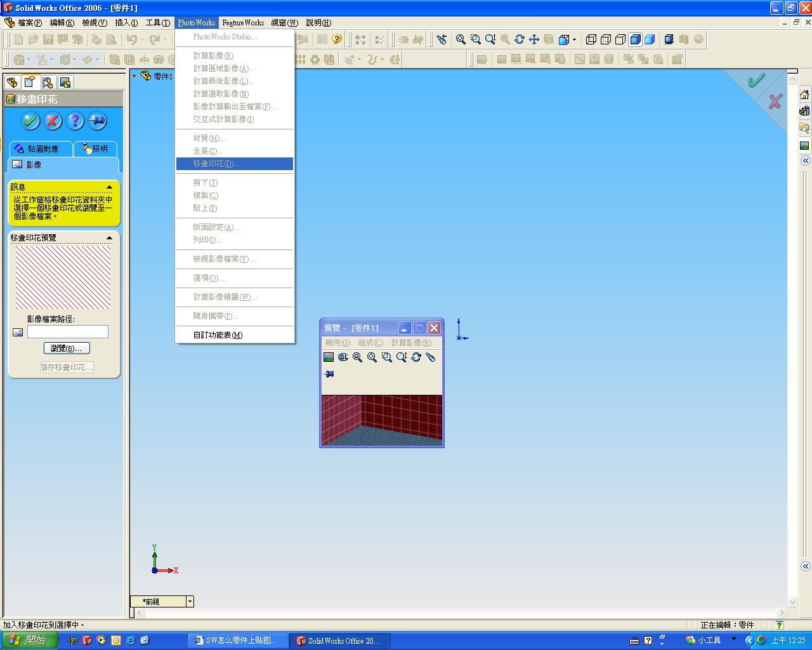Select 自訂功能表 in the PhotoWorks menu
The image size is (812, 650).
pos(235,335)
